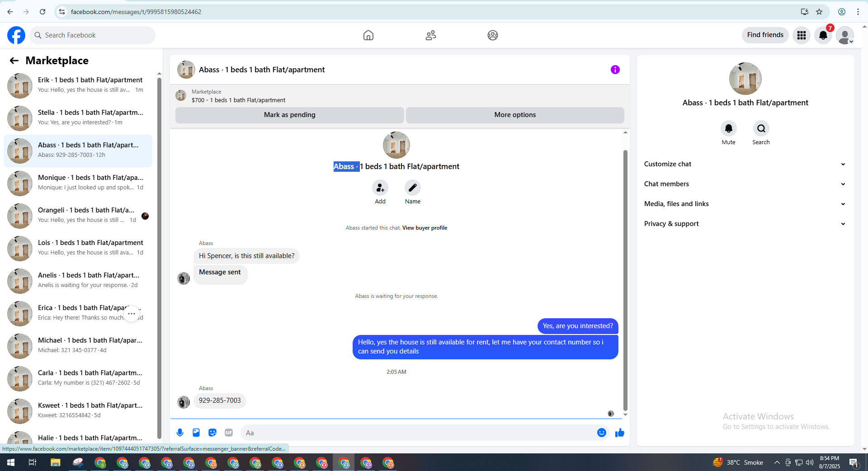Open the Friends icon in top navigation
The image size is (868, 471).
(431, 35)
